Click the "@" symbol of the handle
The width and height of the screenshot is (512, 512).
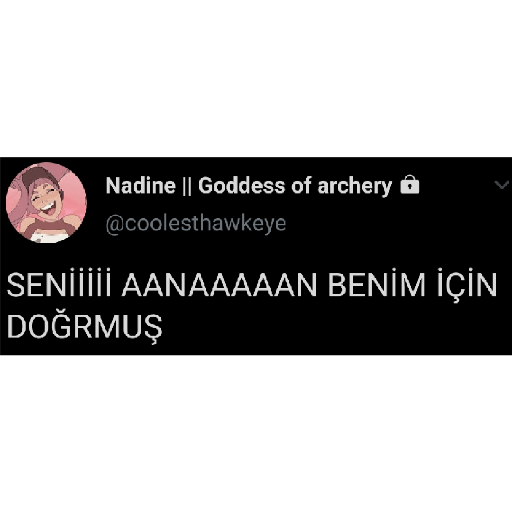coord(115,224)
